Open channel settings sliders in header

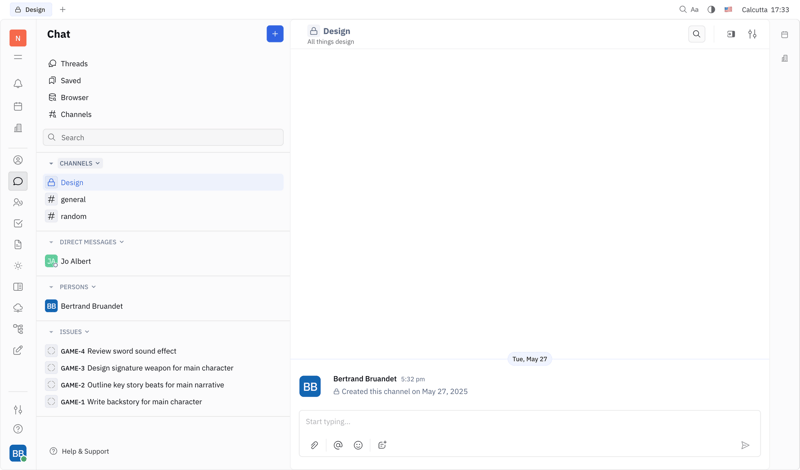(752, 34)
